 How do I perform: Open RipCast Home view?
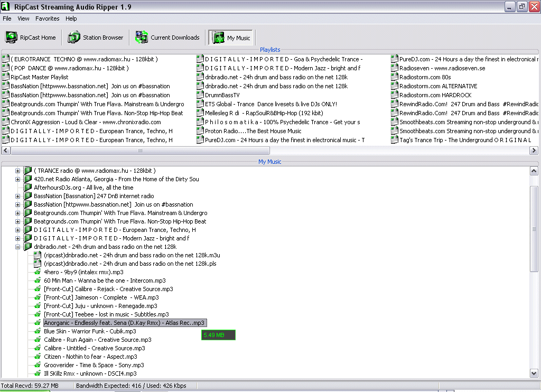[31, 38]
